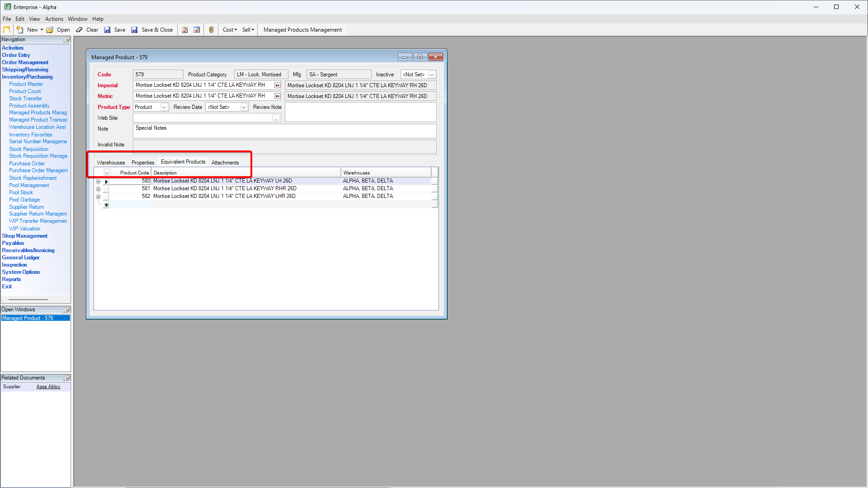Click the Save & Close disk icon

click(x=134, y=30)
